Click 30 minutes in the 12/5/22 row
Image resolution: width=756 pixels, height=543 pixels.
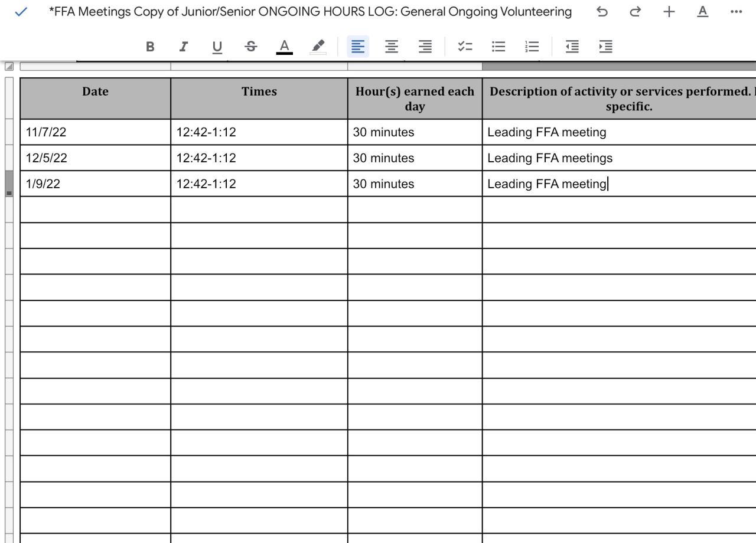coord(384,158)
